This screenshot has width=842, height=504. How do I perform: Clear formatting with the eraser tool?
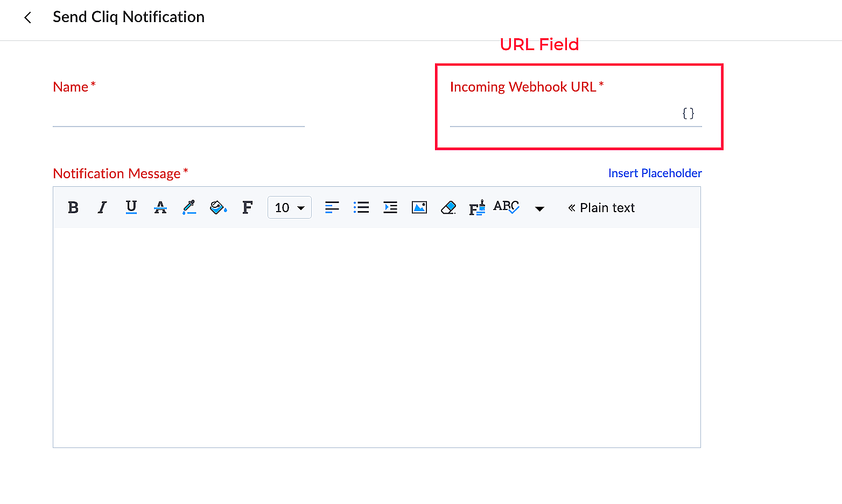(448, 207)
